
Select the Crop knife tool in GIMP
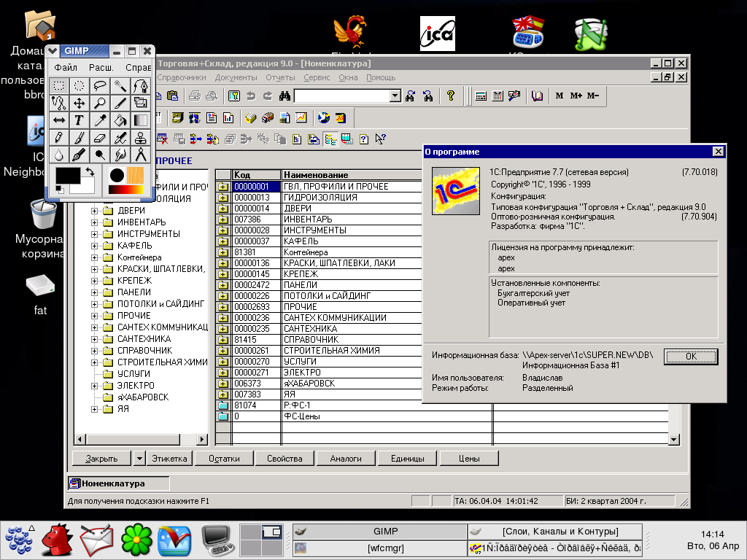[x=120, y=103]
